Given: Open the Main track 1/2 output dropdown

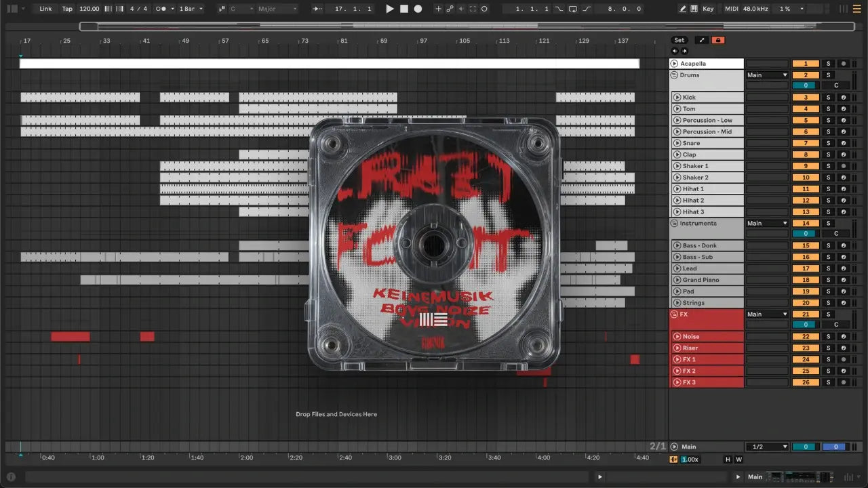Looking at the screenshot, I should 767,447.
